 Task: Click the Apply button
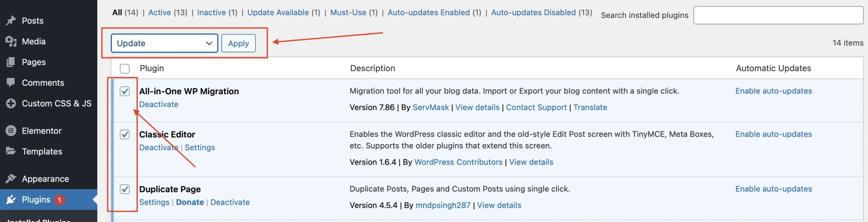click(238, 43)
